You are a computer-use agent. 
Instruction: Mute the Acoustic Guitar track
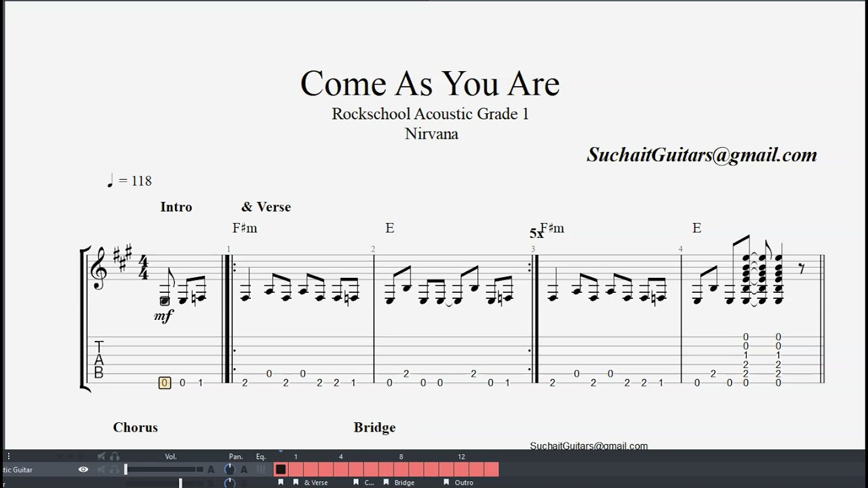[x=102, y=469]
